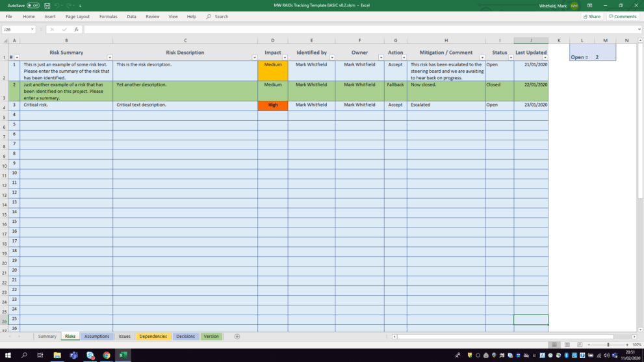Click the zoom in plus button
The height and width of the screenshot is (362, 644).
(627, 344)
